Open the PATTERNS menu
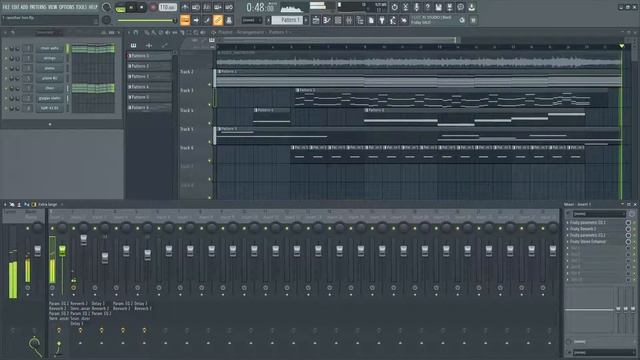 (x=38, y=7)
